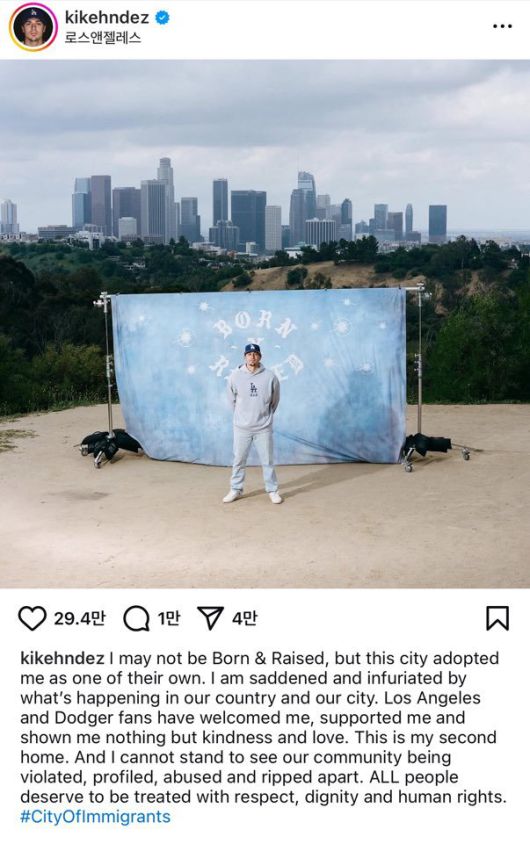Screen dimensions: 530x844
Task: Open the three-dot more options menu
Action: pos(502,26)
